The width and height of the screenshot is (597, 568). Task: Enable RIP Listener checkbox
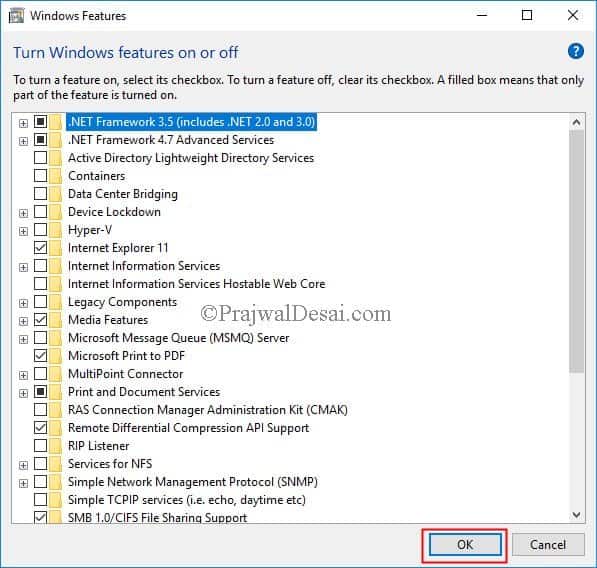pos(40,445)
